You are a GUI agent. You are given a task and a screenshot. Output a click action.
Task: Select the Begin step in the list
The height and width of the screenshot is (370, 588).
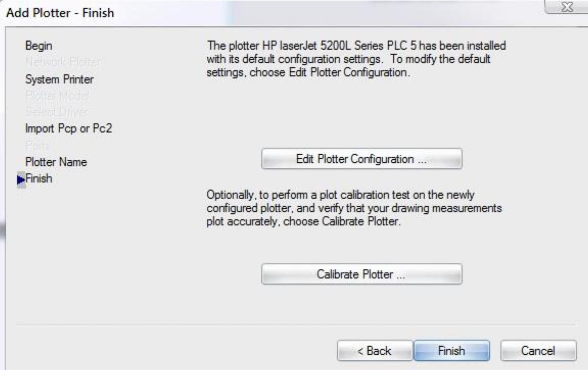pyautogui.click(x=39, y=46)
